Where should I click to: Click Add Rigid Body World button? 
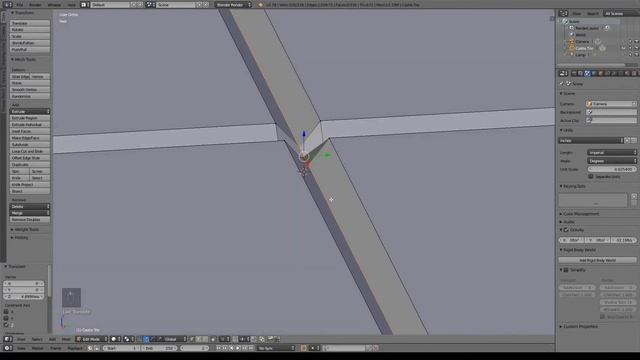[598, 260]
